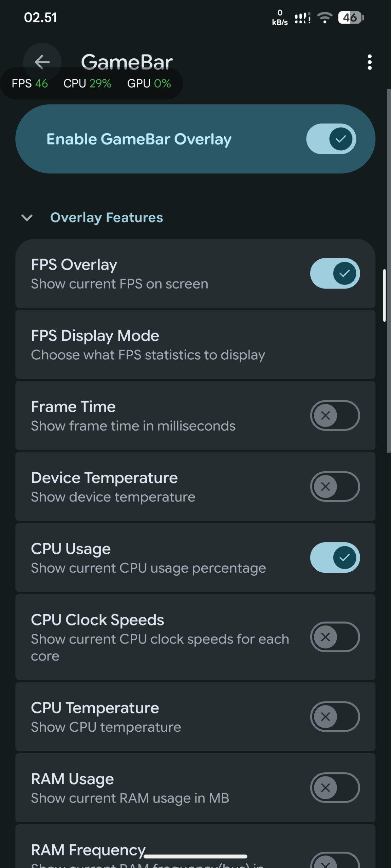Open FPS Display Mode options
Screen dimensions: 391x868
coord(195,344)
